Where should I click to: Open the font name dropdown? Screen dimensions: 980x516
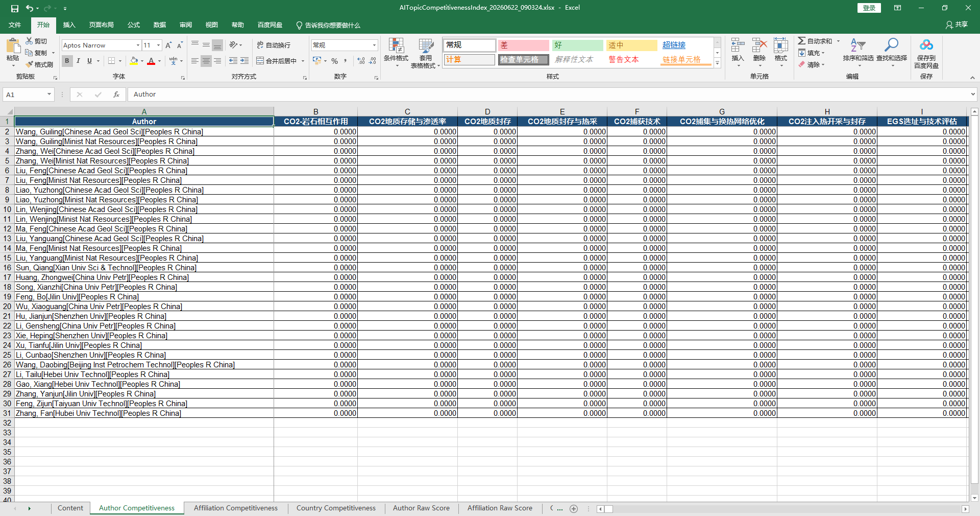pyautogui.click(x=138, y=45)
